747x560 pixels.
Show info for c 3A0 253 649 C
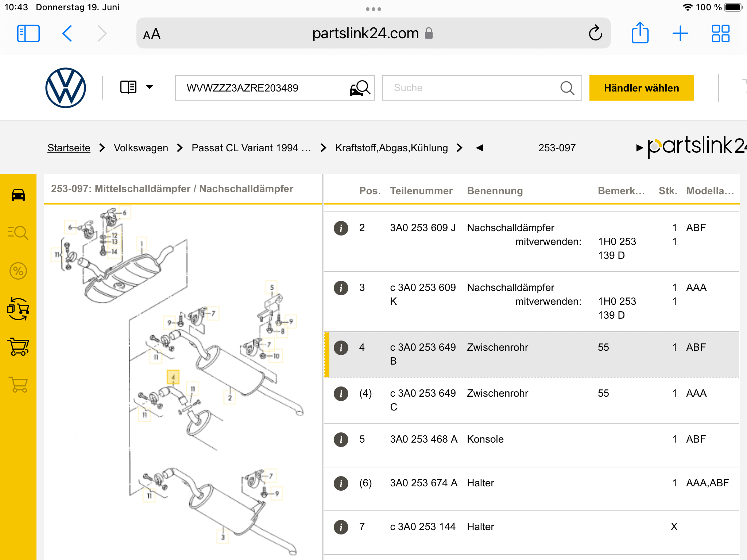[341, 393]
